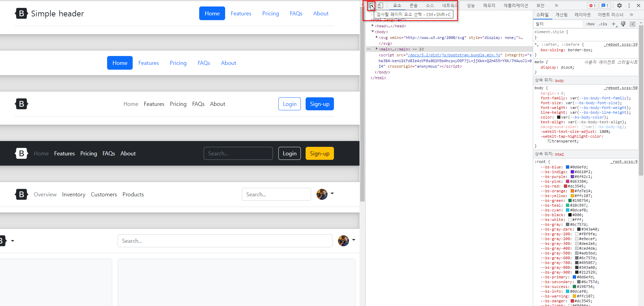Click the Bootstrap logo in the dark header
644x306 pixels.
21,153
